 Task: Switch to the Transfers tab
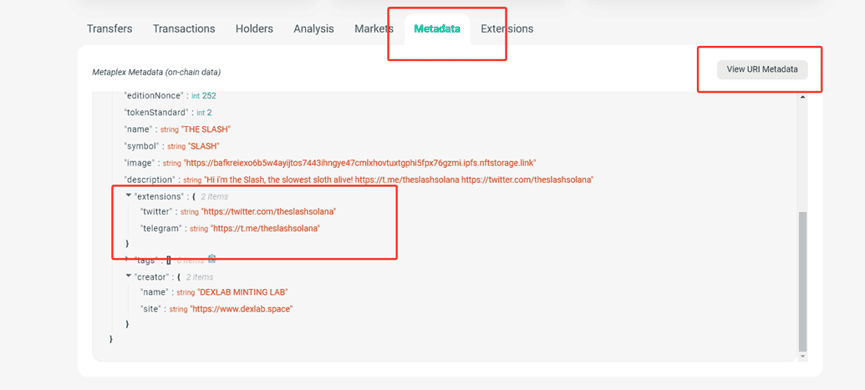tap(109, 29)
